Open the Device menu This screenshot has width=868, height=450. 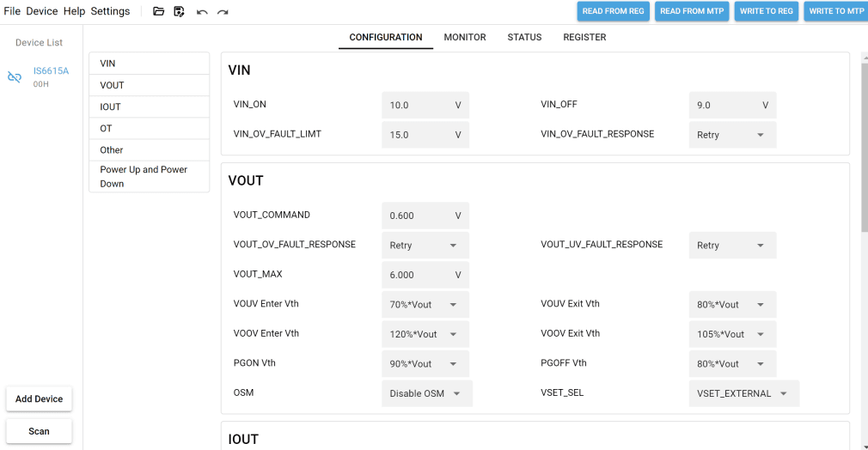[41, 11]
